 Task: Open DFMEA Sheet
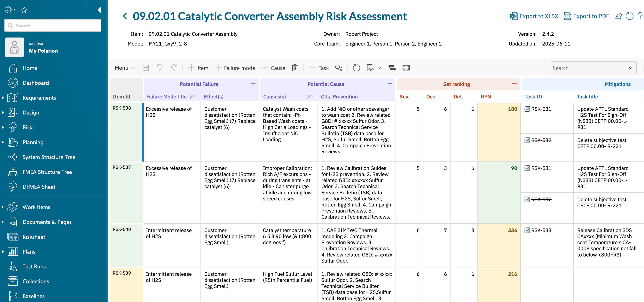point(39,187)
